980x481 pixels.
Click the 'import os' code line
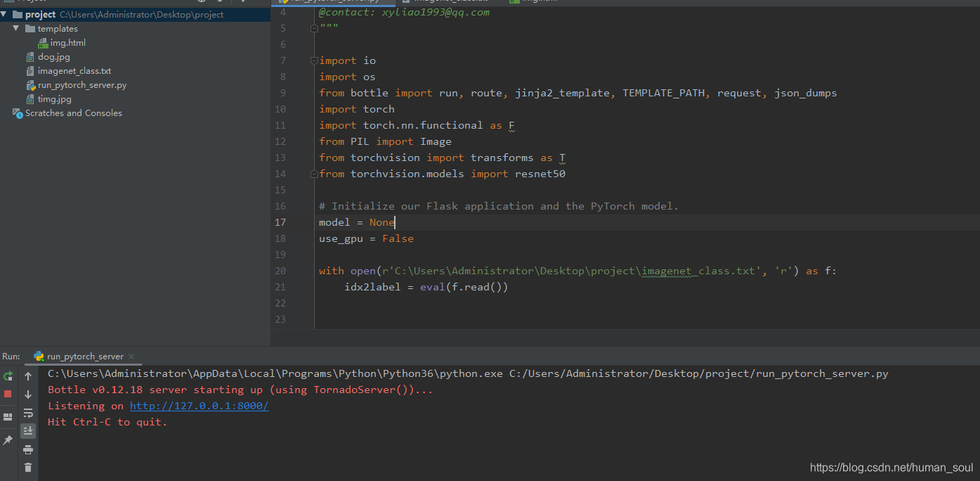pyautogui.click(x=347, y=77)
